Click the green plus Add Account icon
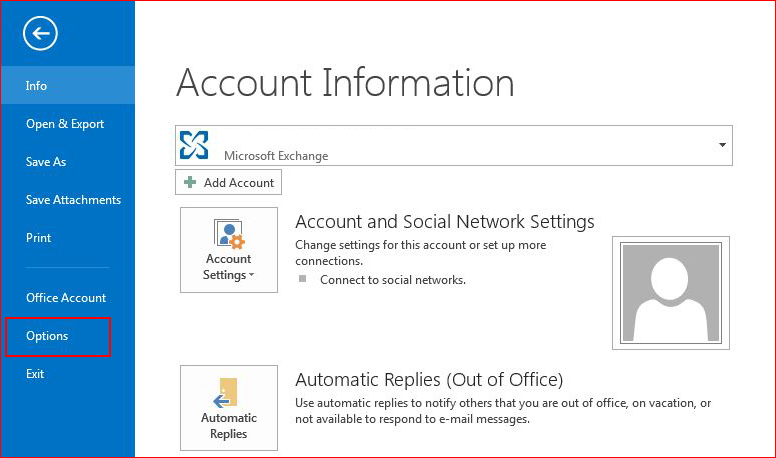This screenshot has height=458, width=776. click(x=190, y=182)
